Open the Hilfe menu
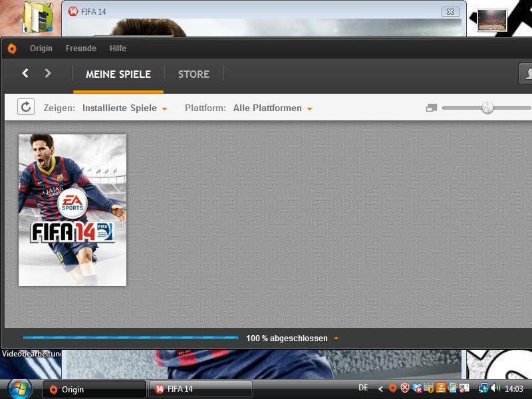 118,49
